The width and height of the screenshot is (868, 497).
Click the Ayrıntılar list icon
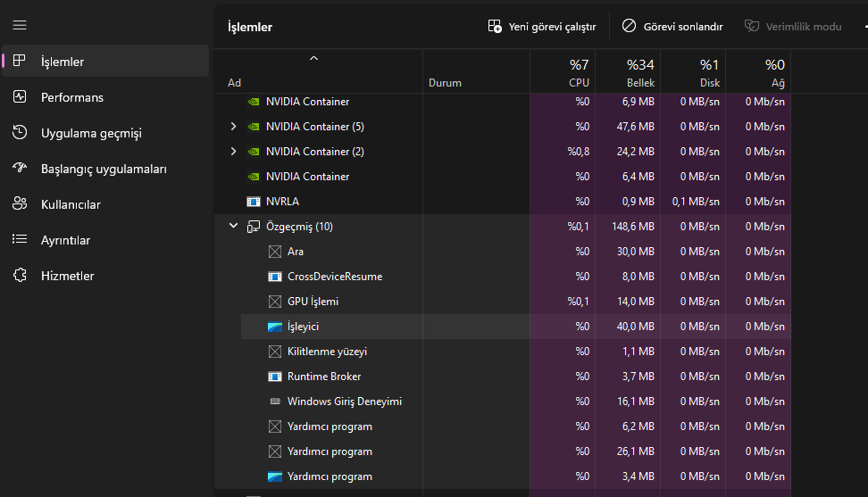pyautogui.click(x=20, y=240)
